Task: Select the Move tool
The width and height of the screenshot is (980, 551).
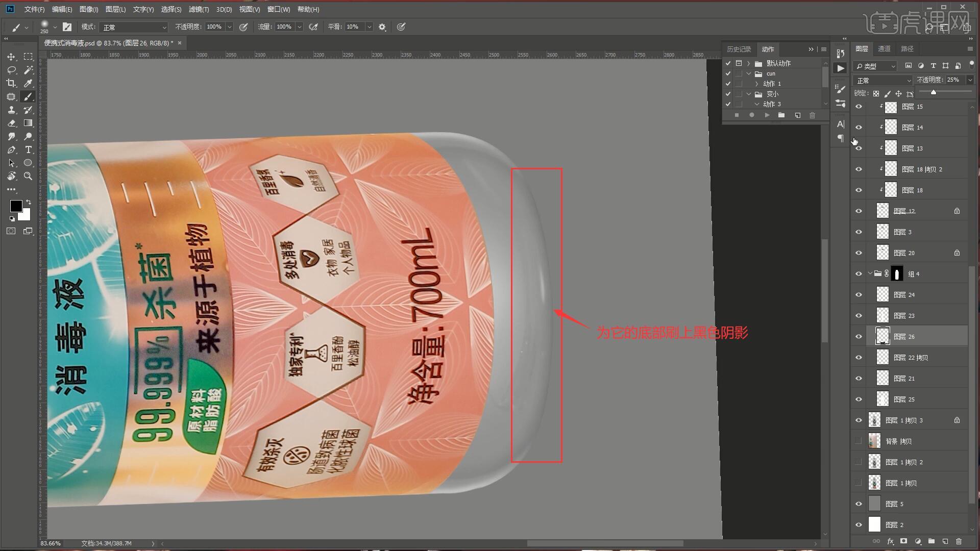Action: coord(11,57)
